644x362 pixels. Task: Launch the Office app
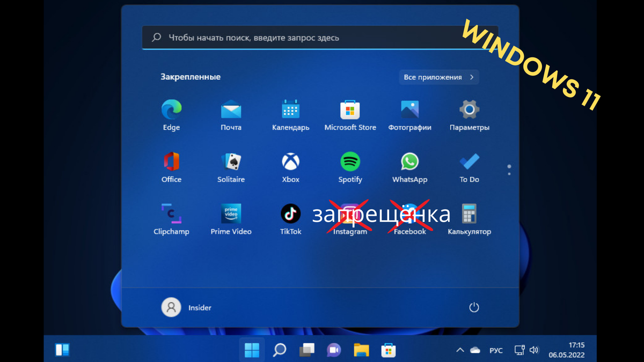171,167
